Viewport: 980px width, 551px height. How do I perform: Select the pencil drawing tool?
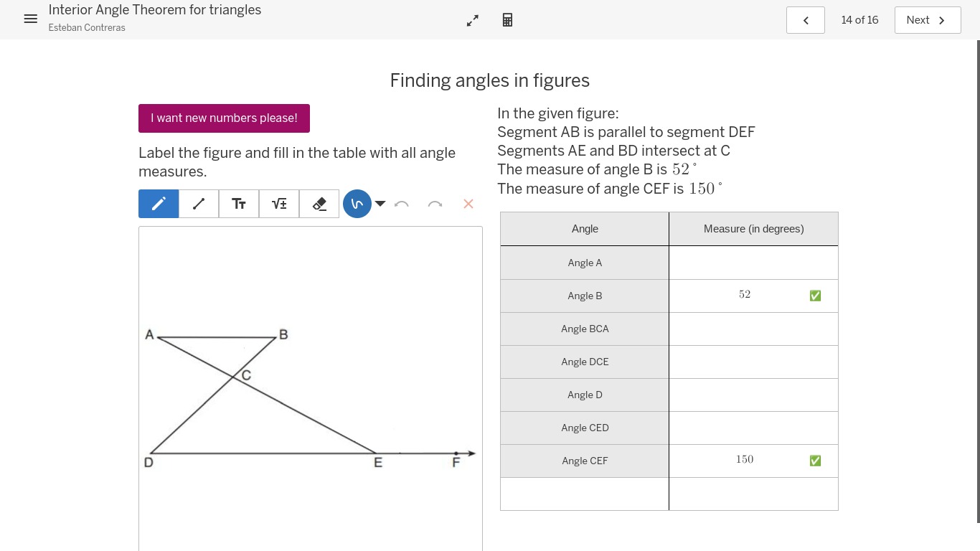[x=159, y=204]
